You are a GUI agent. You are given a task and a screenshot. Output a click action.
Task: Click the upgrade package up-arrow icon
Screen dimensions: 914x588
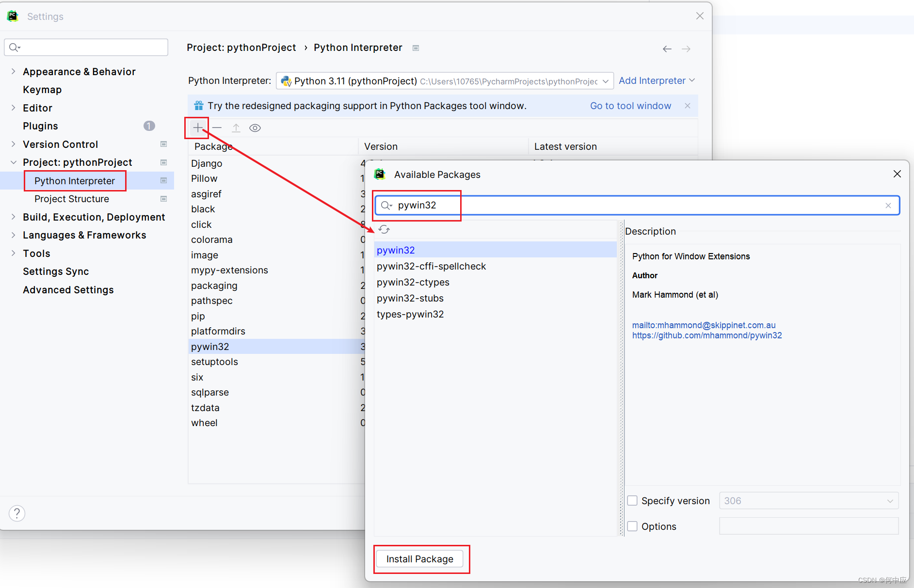coord(236,128)
